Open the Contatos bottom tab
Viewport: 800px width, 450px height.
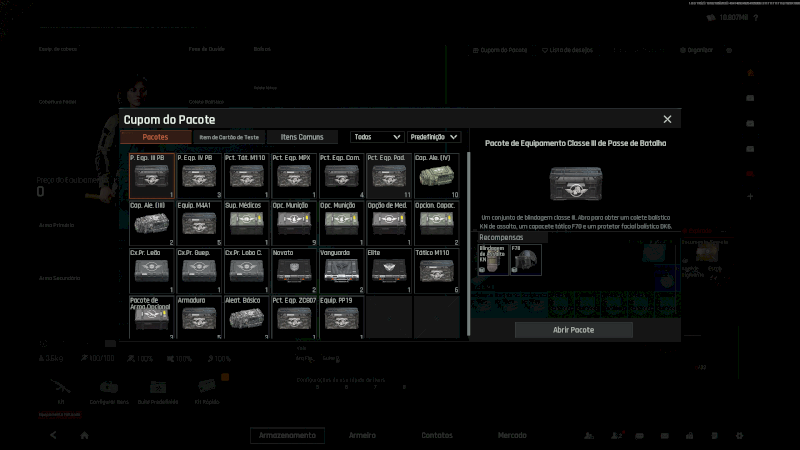click(x=437, y=435)
